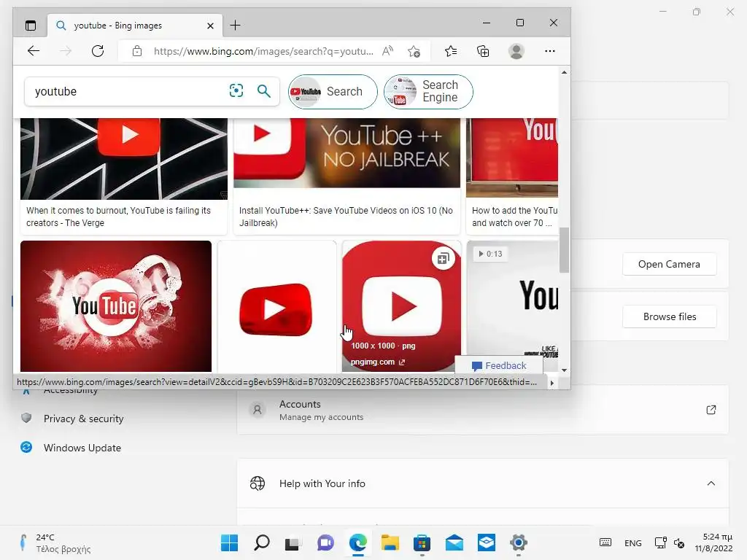Click the save image icon on pngimg thumbnail
Viewport: 747px width, 560px height.
pyautogui.click(x=443, y=259)
